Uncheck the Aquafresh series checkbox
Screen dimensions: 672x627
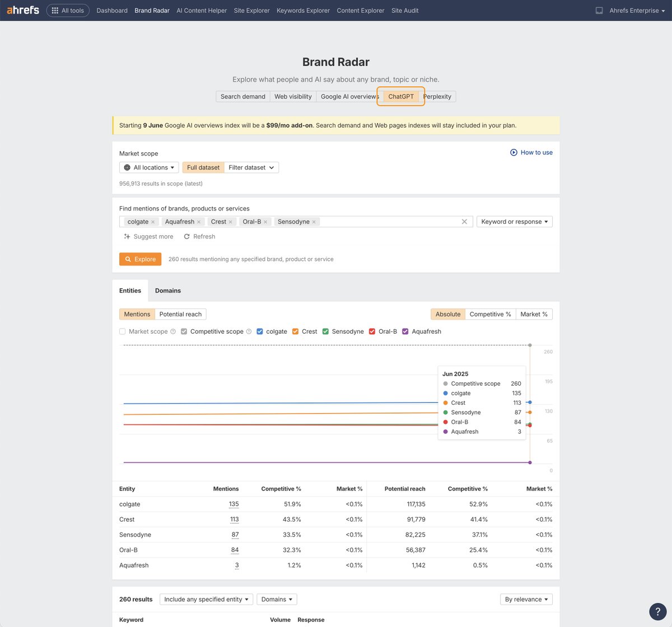tap(405, 331)
